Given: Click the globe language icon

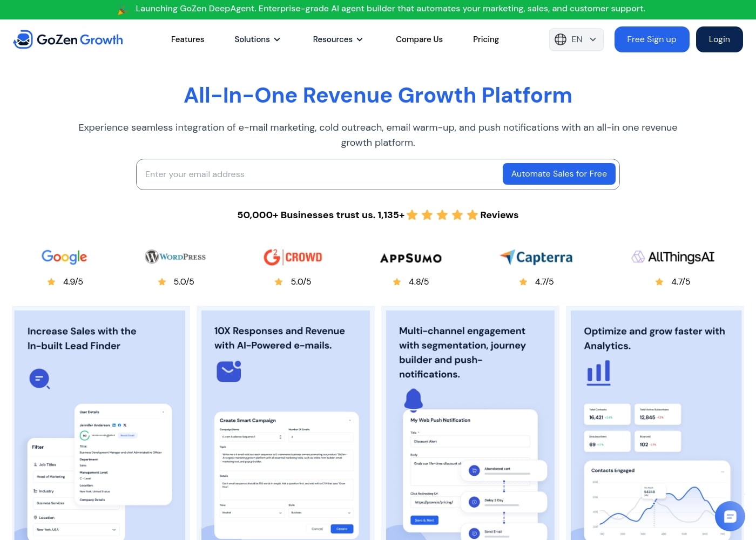Looking at the screenshot, I should pos(561,39).
